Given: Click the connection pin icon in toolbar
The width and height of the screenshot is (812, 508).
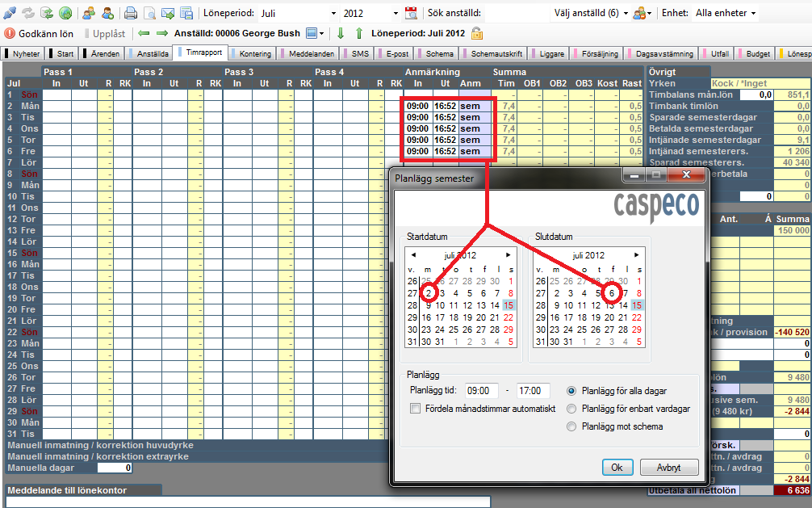Looking at the screenshot, I should coord(10,13).
